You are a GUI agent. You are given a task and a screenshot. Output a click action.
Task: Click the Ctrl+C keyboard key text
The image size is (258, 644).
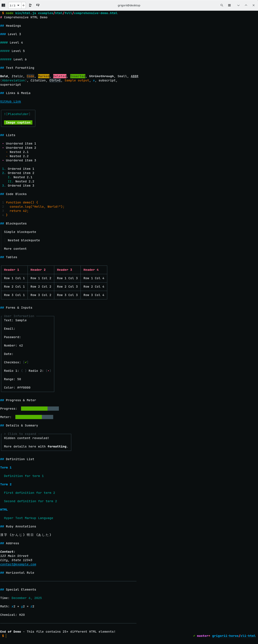click(x=55, y=81)
